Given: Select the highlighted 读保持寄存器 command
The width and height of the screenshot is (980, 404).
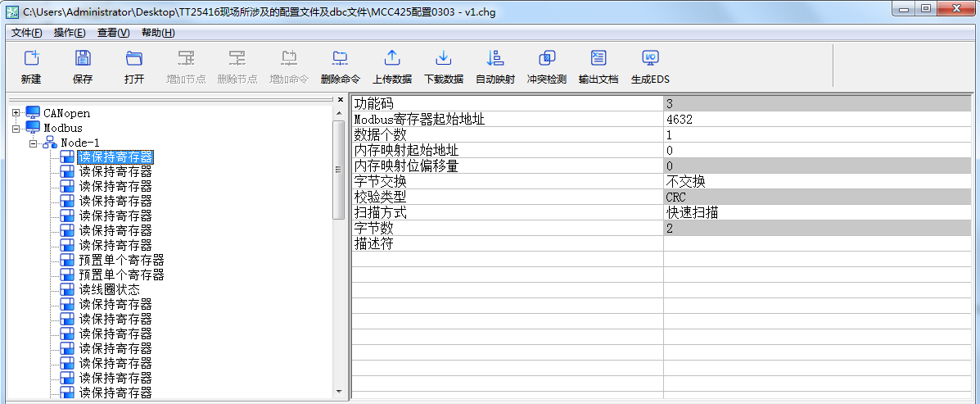Looking at the screenshot, I should pos(115,157).
